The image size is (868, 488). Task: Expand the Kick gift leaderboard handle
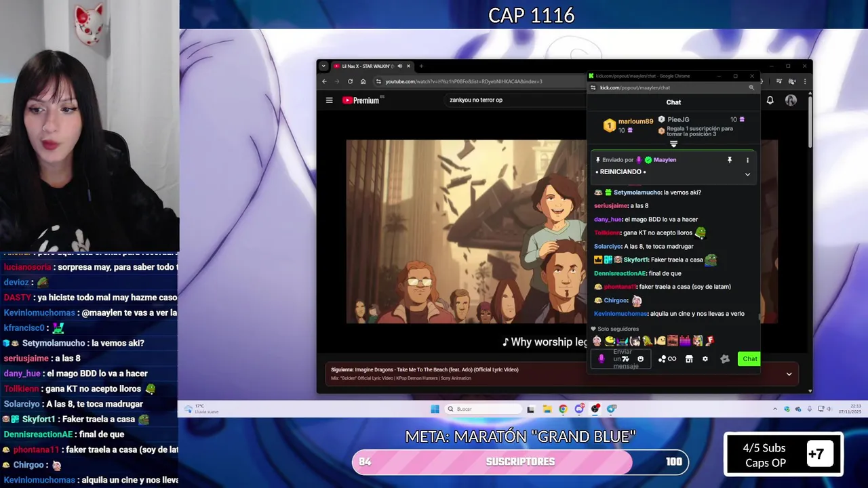pyautogui.click(x=673, y=144)
